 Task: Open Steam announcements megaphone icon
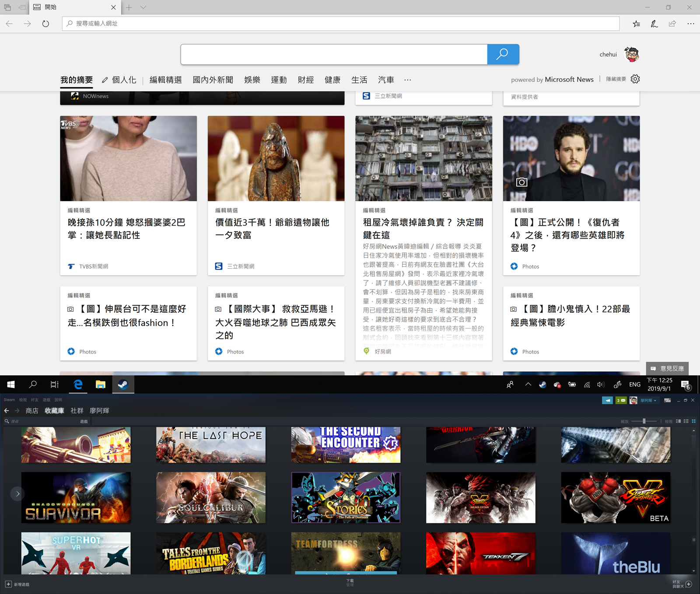607,400
